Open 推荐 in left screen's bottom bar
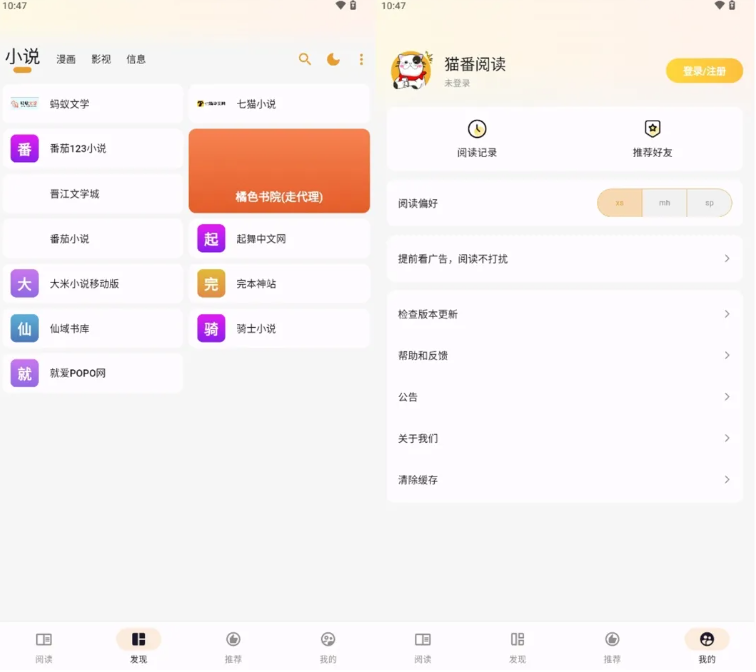 [x=233, y=647]
